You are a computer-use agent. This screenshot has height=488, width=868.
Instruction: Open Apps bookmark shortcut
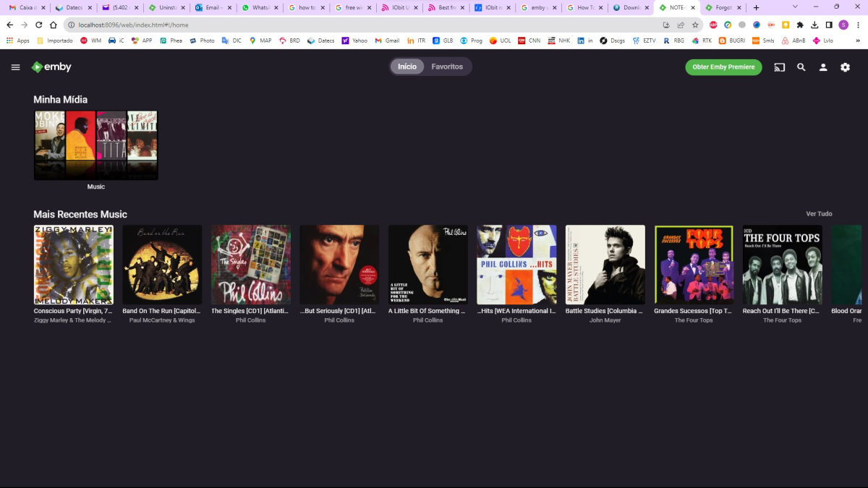point(18,40)
